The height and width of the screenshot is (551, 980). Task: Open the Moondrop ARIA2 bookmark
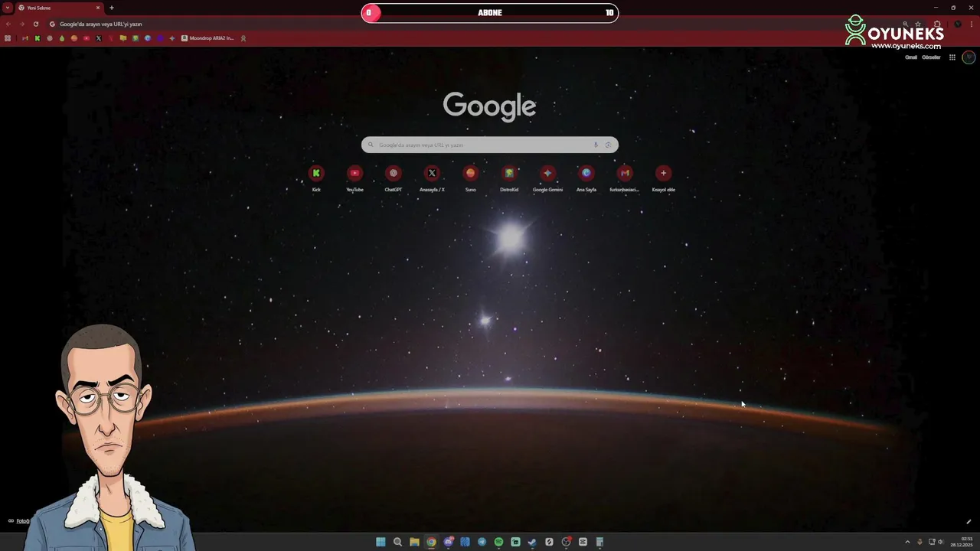[x=207, y=38]
